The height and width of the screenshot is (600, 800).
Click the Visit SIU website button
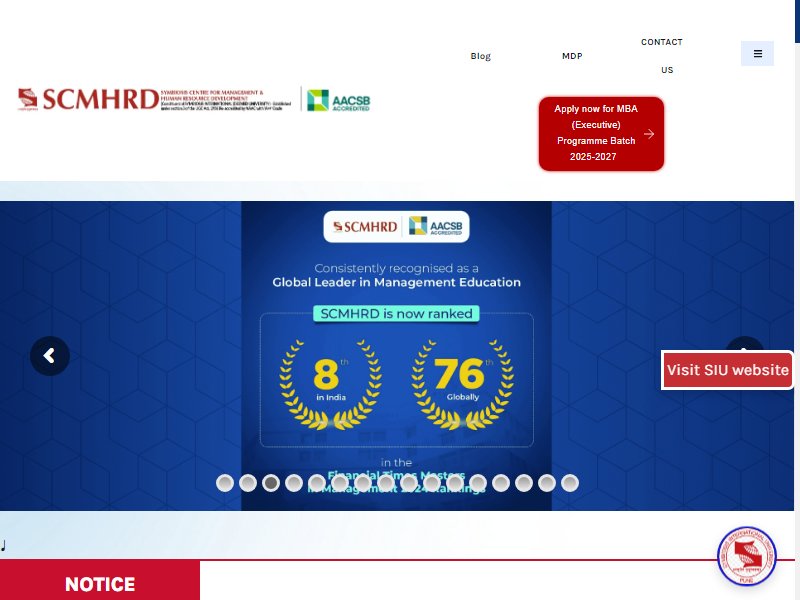point(727,370)
